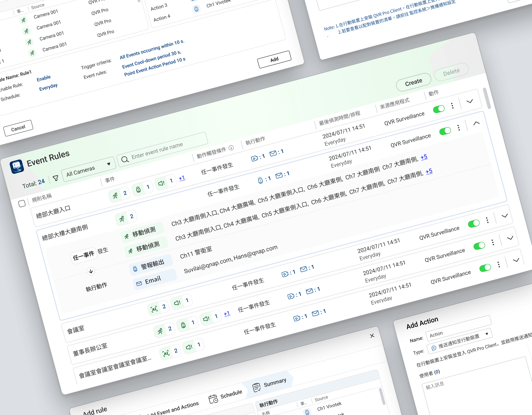Disable the 總部大廳入口 rule toggle
Screen dimensions: 532x415
439,109
